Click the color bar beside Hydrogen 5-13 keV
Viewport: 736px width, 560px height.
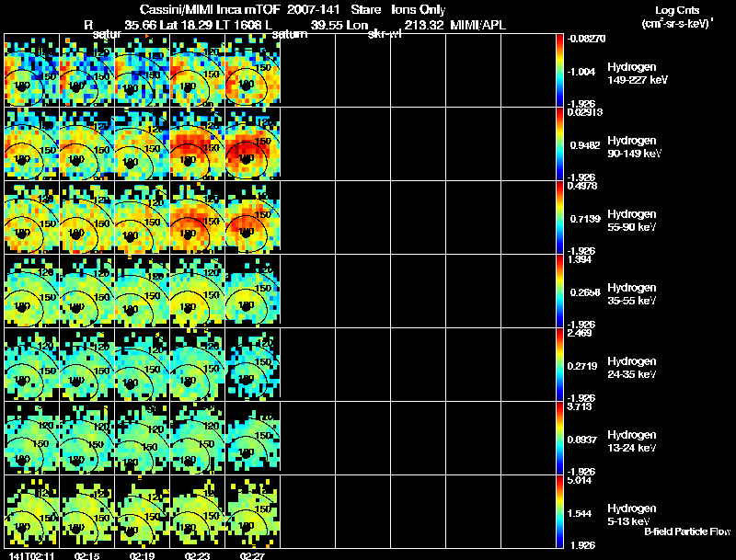559,512
